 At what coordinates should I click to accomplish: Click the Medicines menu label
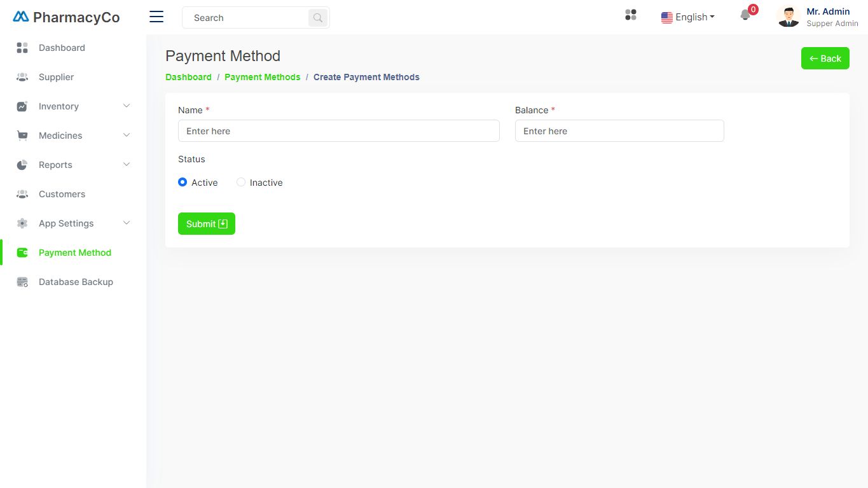tap(60, 136)
